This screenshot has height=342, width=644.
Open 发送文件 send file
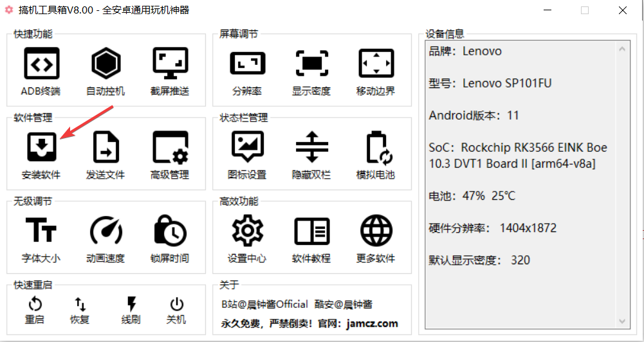(x=106, y=155)
